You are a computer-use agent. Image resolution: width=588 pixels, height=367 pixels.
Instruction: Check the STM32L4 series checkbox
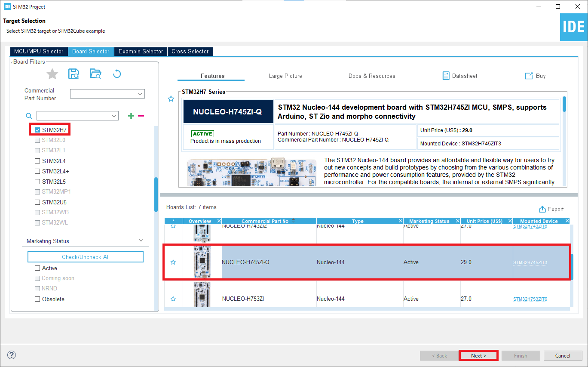[x=37, y=161]
